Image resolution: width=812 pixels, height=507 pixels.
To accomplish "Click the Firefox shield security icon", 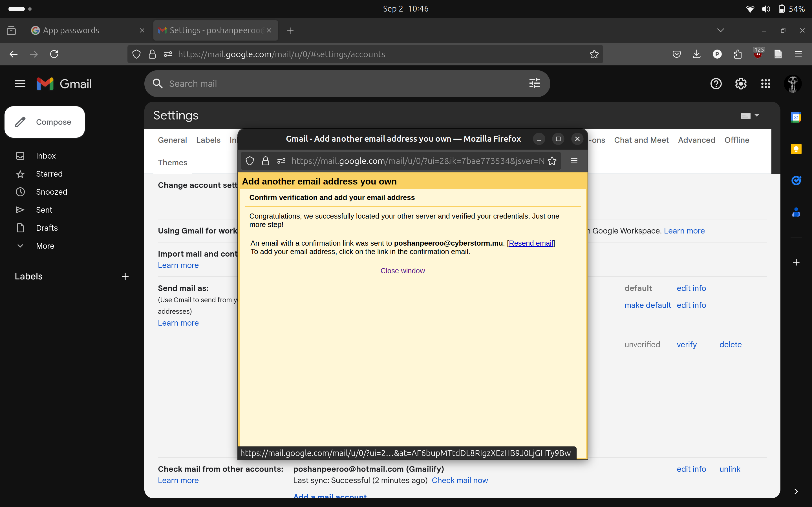I will click(x=250, y=161).
